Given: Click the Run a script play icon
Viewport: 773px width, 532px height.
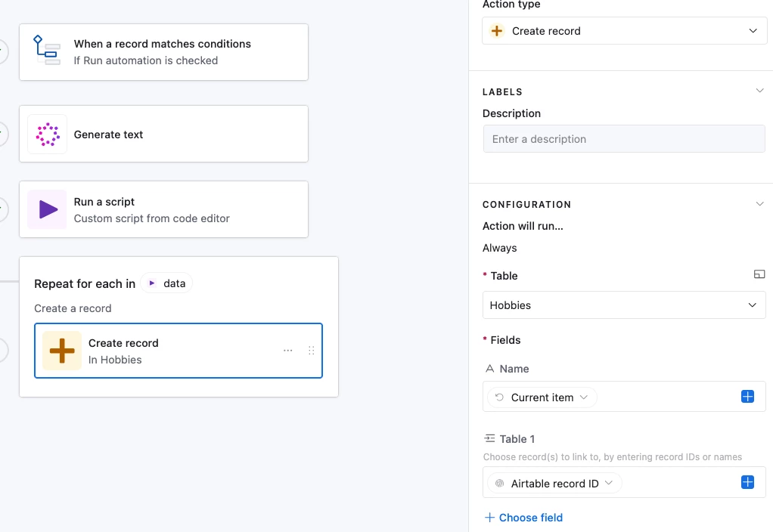Looking at the screenshot, I should tap(48, 209).
